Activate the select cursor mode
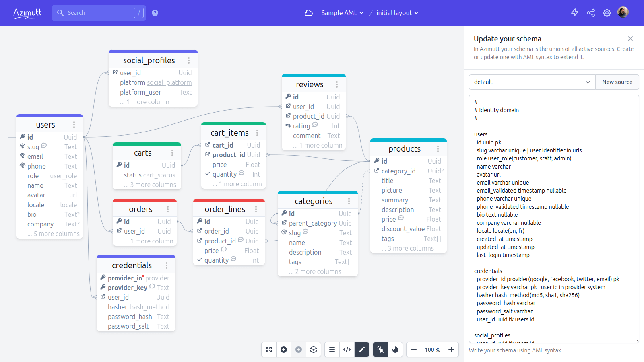644x362 pixels. pyautogui.click(x=380, y=350)
